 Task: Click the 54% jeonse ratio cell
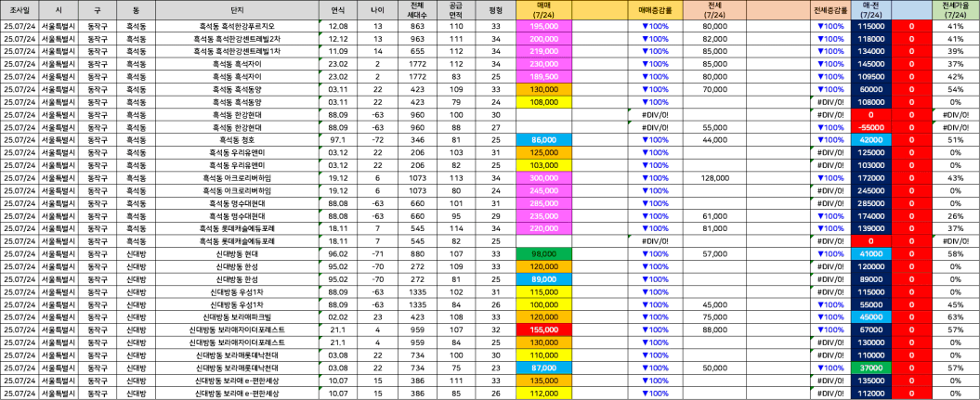click(956, 89)
